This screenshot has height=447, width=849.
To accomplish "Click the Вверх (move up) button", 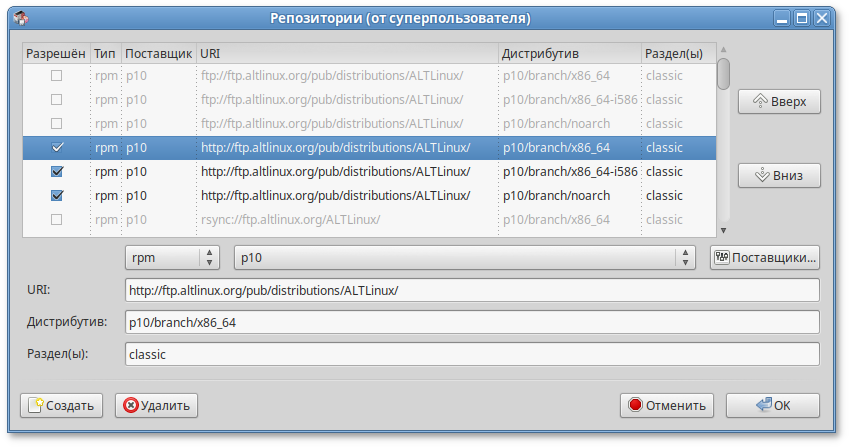I will [x=778, y=102].
